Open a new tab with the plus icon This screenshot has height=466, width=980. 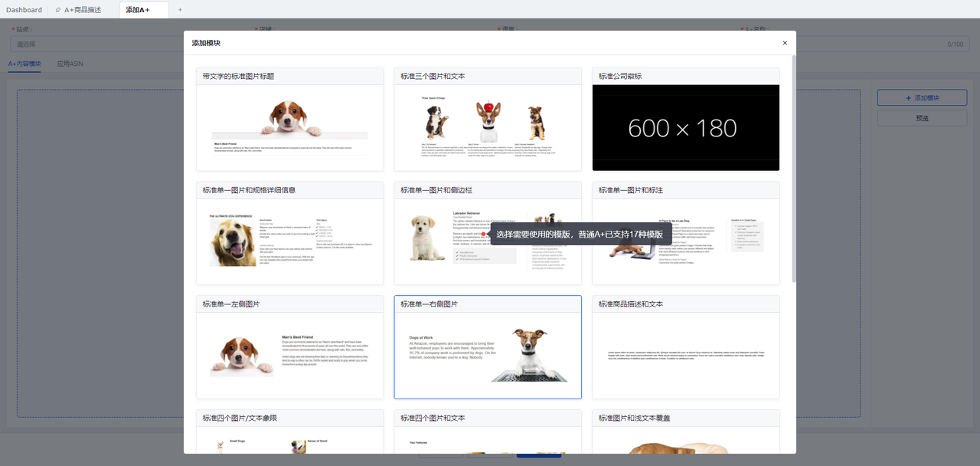180,10
